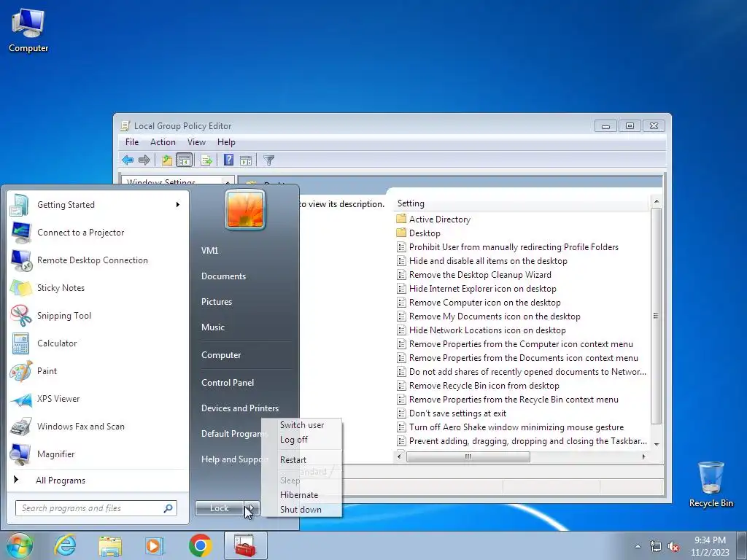Click the arrow next to Lock button
Screen dimensions: 747x560
pyautogui.click(x=252, y=508)
